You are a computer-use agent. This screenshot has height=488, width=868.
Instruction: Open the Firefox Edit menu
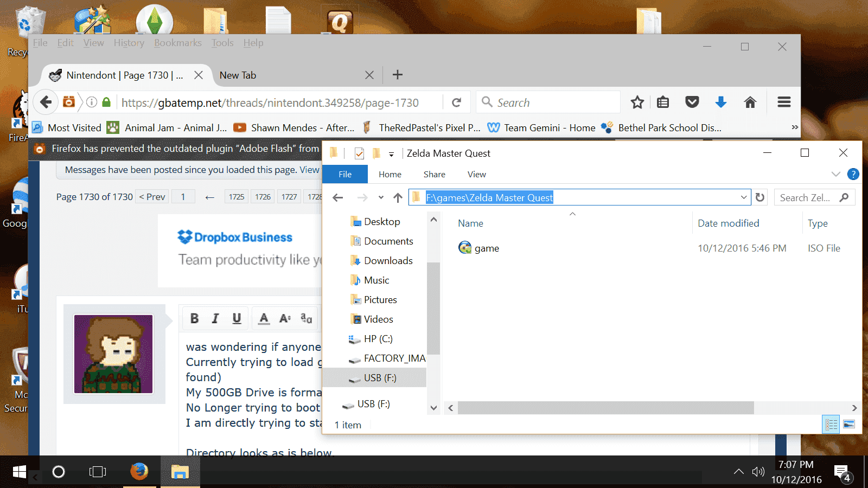(65, 43)
